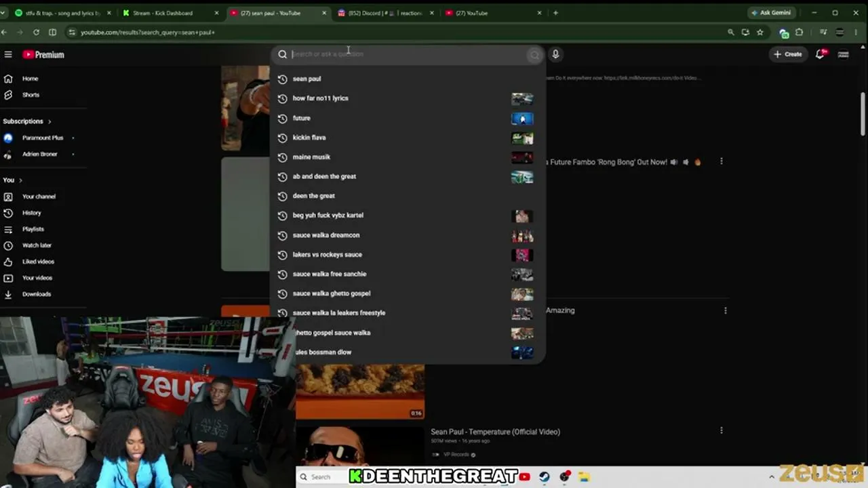Close the Stream - Kick Dashboard tab
The width and height of the screenshot is (868, 488).
pos(216,13)
